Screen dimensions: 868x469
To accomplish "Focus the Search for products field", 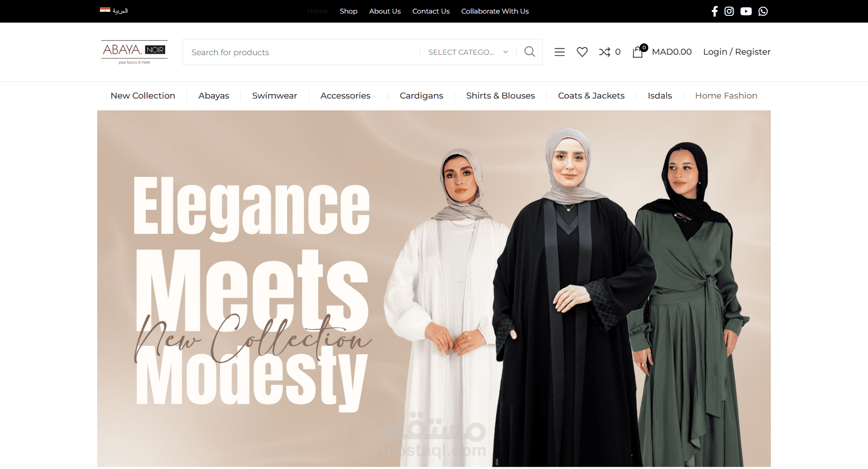I will point(301,52).
